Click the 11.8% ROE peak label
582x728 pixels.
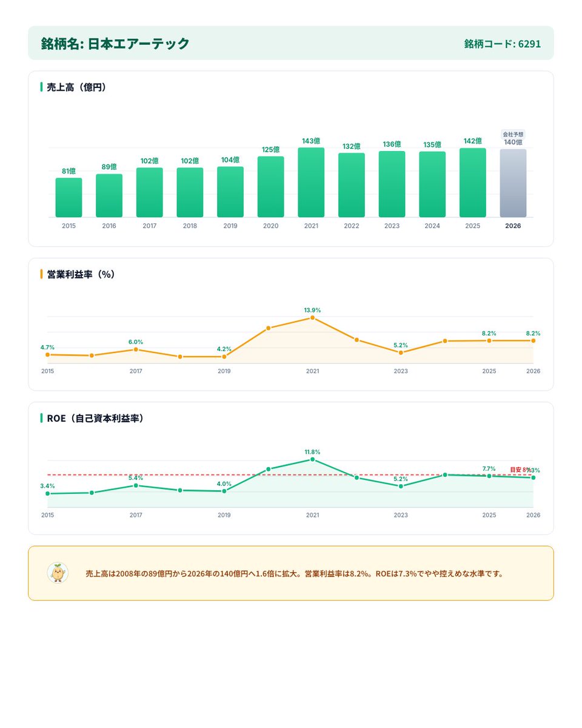pyautogui.click(x=312, y=452)
